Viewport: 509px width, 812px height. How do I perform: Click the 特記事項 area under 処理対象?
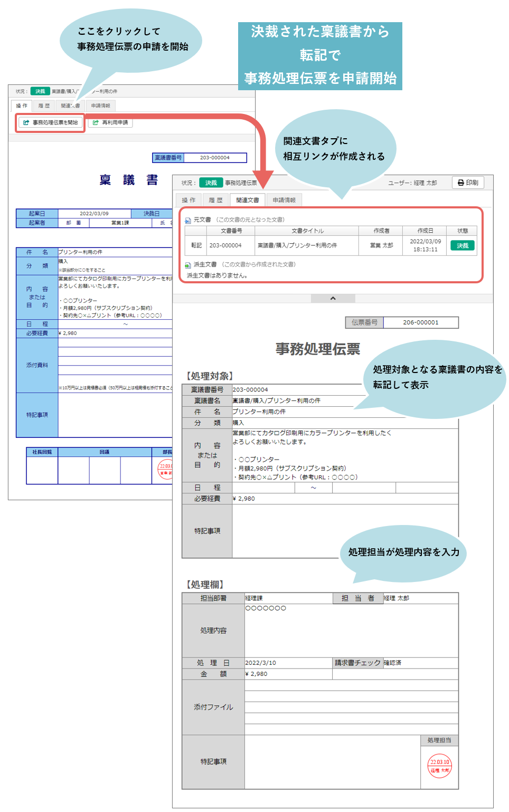click(345, 531)
